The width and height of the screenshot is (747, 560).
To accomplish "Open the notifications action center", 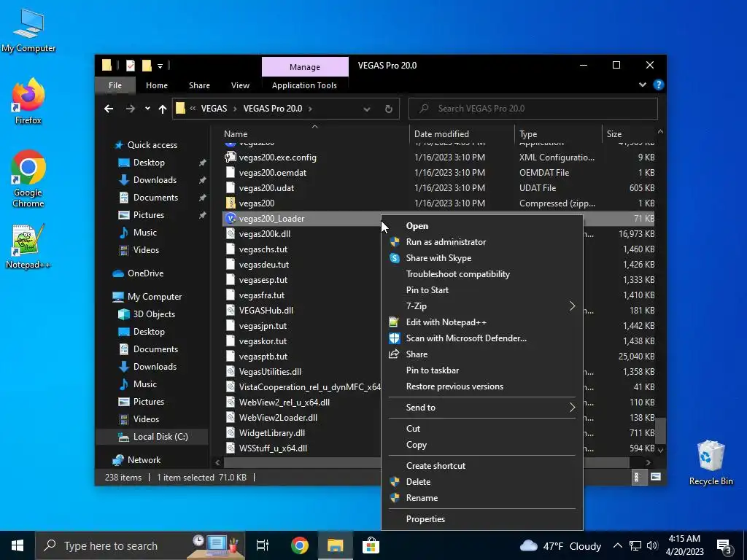I will pyautogui.click(x=724, y=546).
